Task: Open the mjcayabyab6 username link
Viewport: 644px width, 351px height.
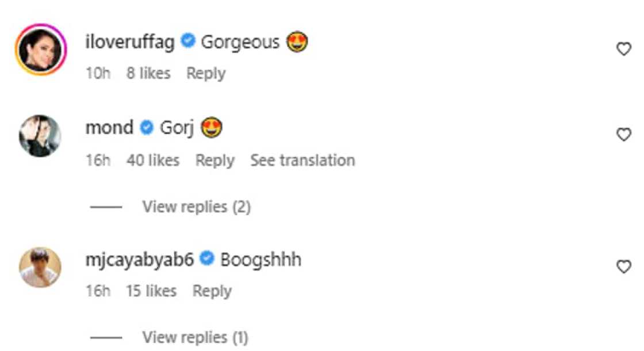Action: pyautogui.click(x=141, y=260)
